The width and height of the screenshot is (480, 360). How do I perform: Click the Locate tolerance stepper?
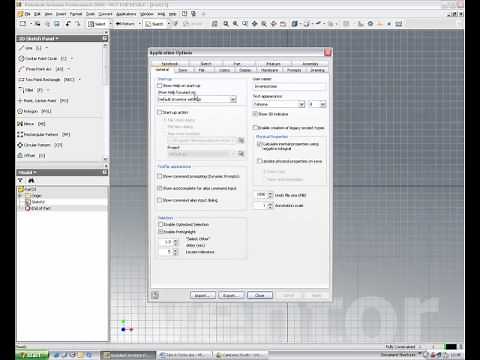pyautogui.click(x=175, y=252)
